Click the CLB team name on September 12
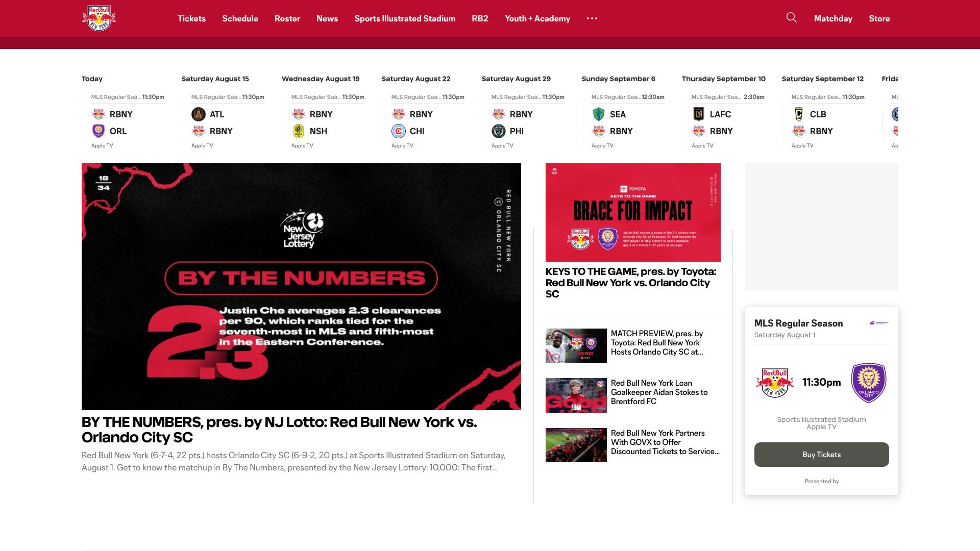Image resolution: width=980 pixels, height=551 pixels. tap(818, 114)
